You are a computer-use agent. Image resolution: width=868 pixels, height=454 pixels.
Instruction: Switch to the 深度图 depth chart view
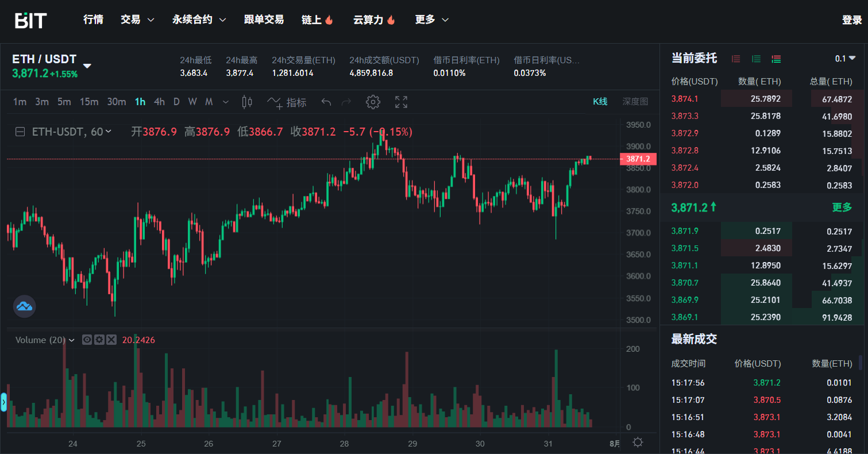[635, 102]
